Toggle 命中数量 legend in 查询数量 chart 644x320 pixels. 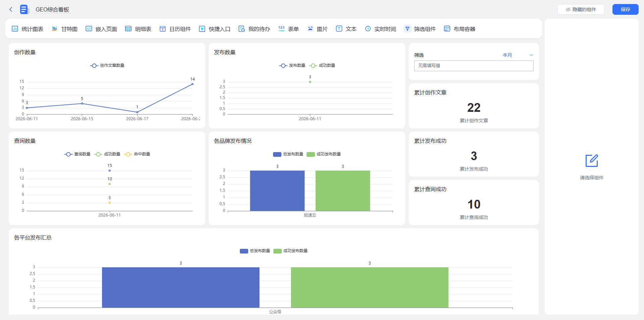click(137, 154)
